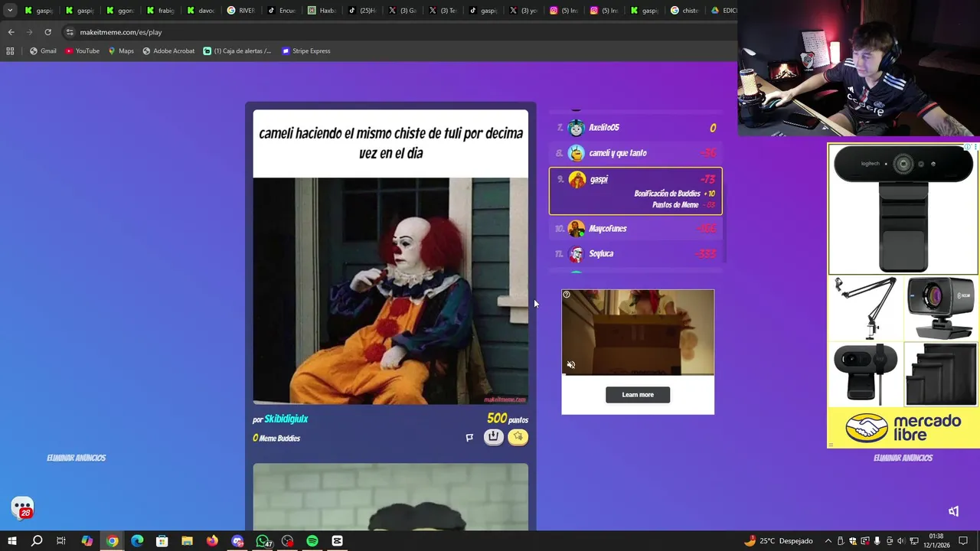Switch to the Haxba browser tab

click(x=322, y=11)
